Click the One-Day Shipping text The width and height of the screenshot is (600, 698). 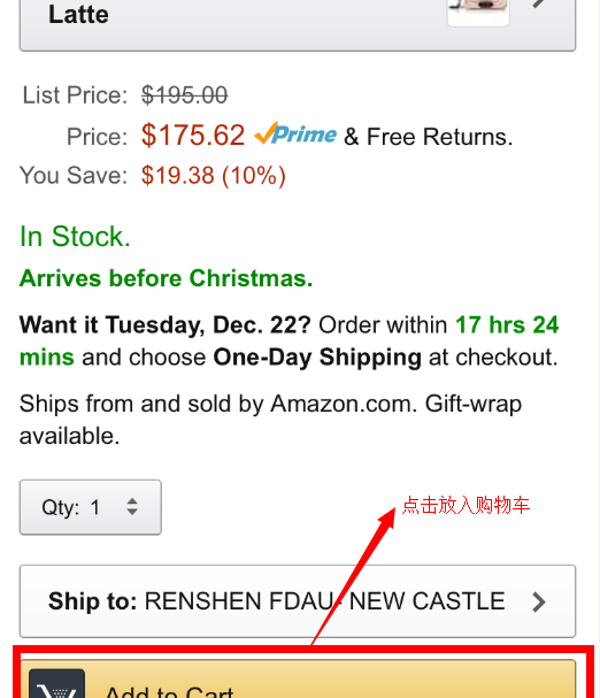click(x=317, y=357)
